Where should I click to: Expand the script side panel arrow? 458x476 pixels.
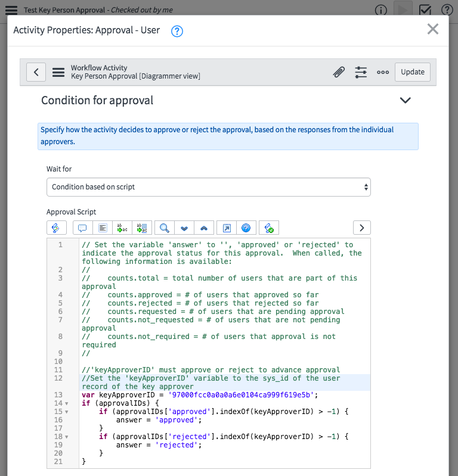coord(362,227)
